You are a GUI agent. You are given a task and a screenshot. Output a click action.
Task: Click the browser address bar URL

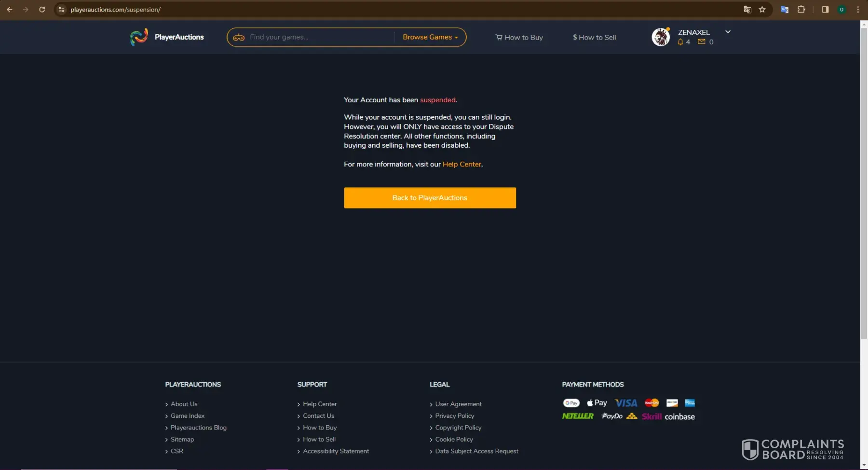pos(116,10)
